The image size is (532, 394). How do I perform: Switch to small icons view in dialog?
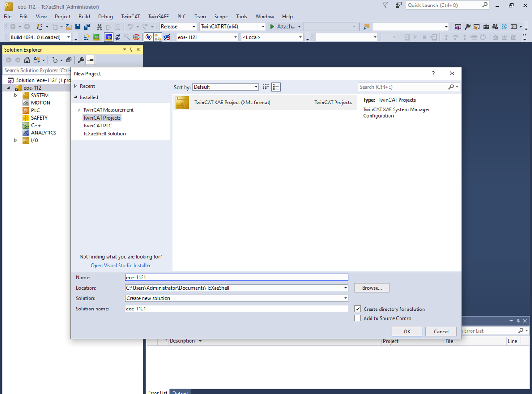click(x=266, y=87)
